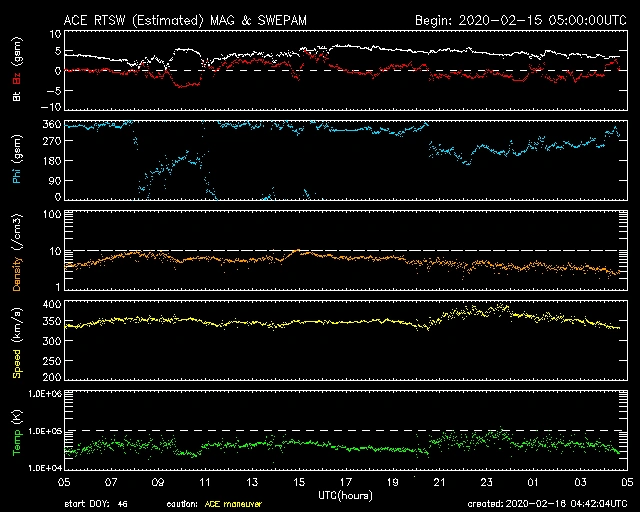Viewport: 640px width, 512px height.
Task: Select the white Bt axis label
Action: pyautogui.click(x=17, y=96)
